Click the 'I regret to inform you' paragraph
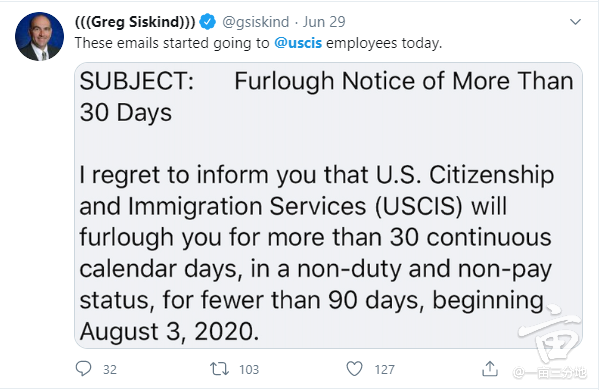 [x=316, y=252]
